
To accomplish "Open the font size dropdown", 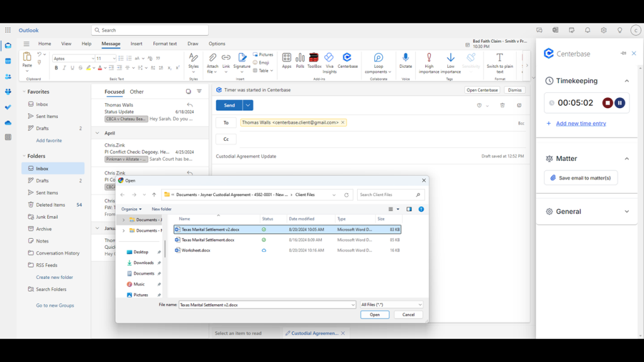I will (114, 58).
